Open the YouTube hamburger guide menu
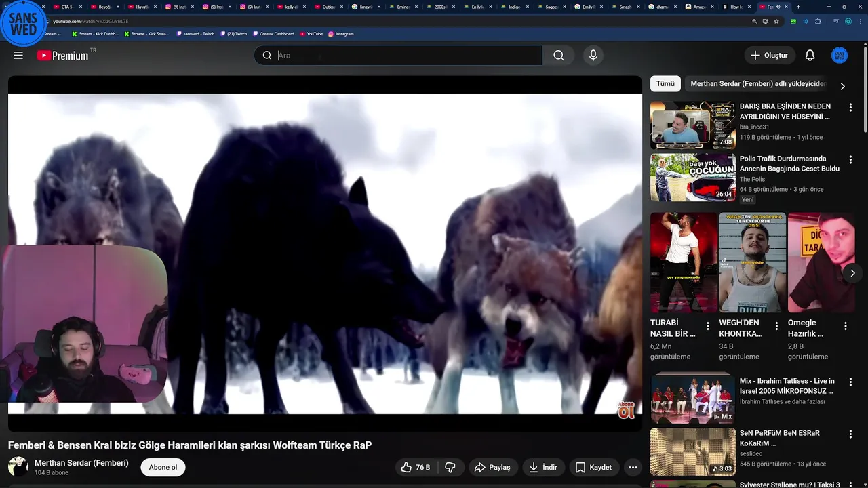Screen dimensions: 868x488 click(x=18, y=56)
